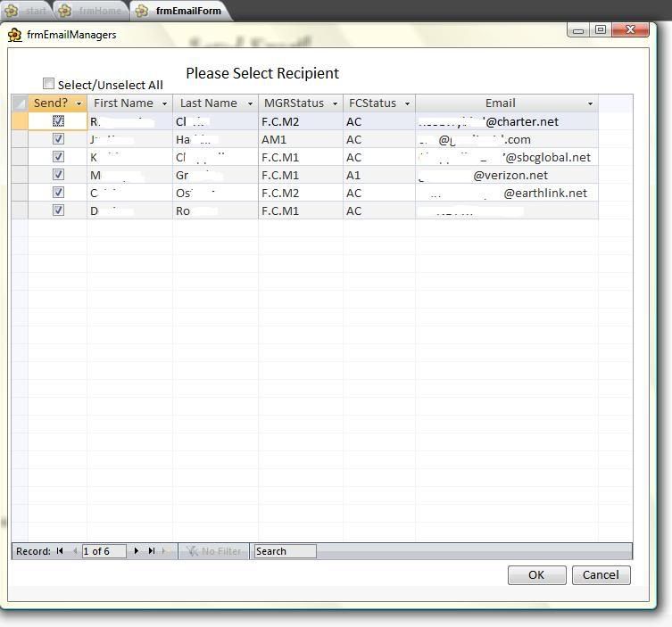This screenshot has height=627, width=672.
Task: Jump to the last record icon
Action: pyautogui.click(x=152, y=551)
